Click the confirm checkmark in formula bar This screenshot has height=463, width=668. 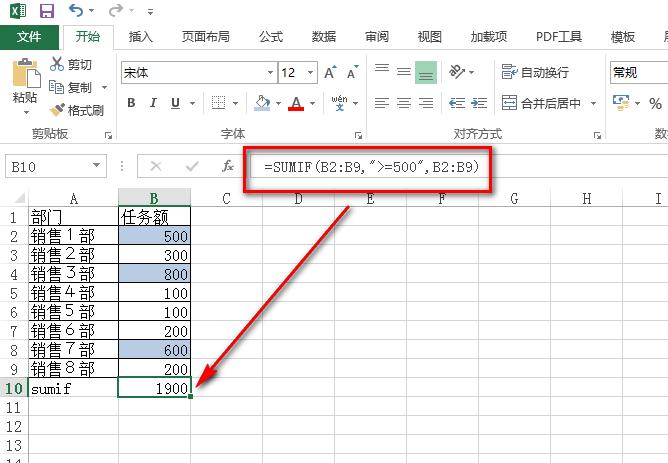pos(192,166)
